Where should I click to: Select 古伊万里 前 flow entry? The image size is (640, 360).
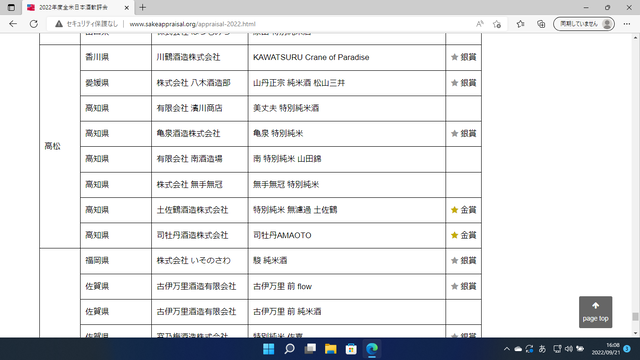pyautogui.click(x=347, y=287)
